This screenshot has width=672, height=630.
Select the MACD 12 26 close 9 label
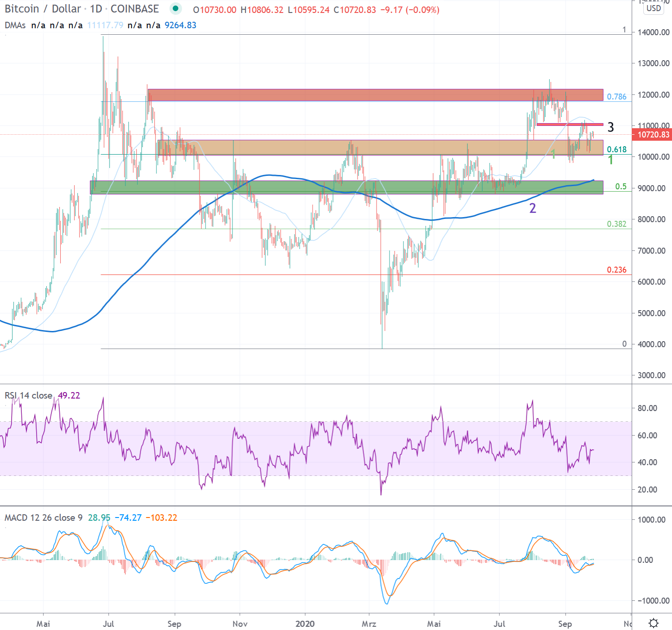[x=44, y=518]
